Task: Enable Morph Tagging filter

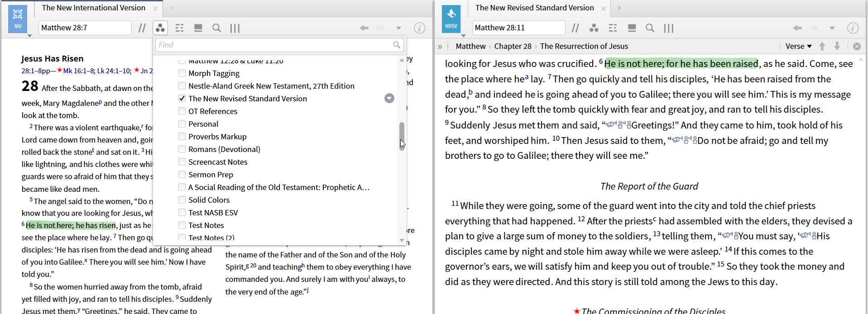Action: [x=182, y=73]
